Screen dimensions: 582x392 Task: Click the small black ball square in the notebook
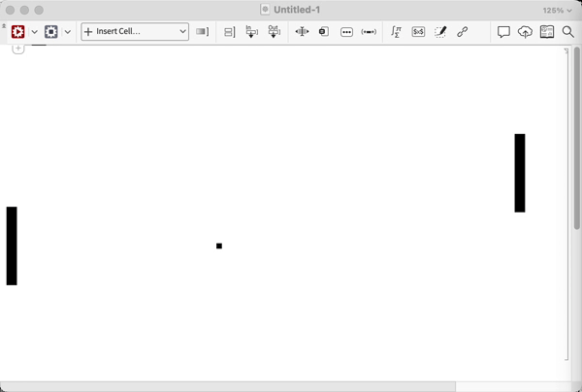tap(219, 245)
